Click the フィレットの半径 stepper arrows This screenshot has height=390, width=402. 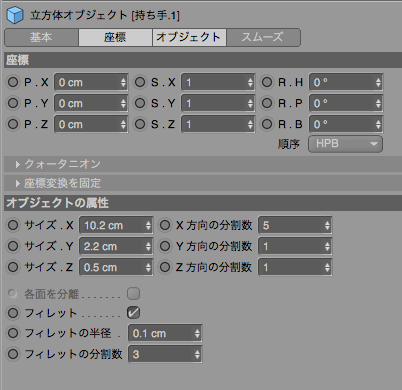(x=197, y=333)
